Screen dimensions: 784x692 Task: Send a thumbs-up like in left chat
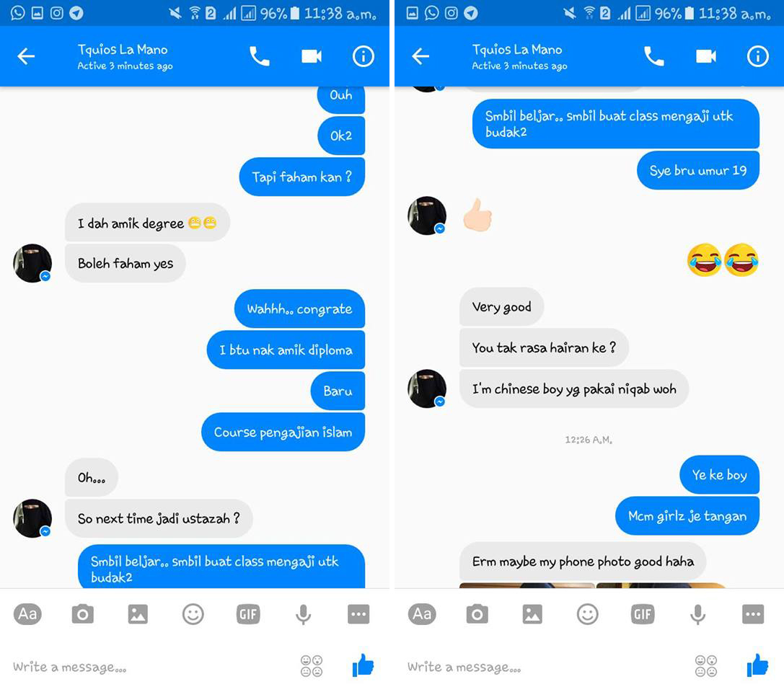click(x=363, y=665)
